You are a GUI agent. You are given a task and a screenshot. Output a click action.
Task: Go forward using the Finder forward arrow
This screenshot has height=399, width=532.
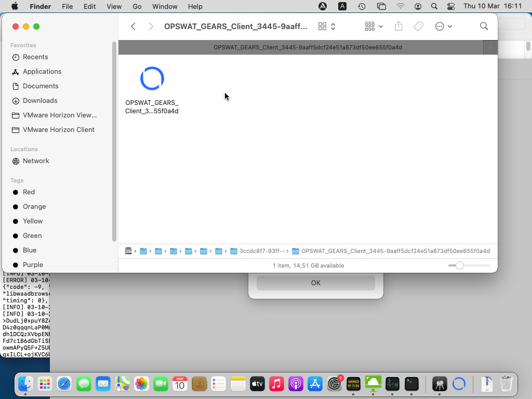151,26
